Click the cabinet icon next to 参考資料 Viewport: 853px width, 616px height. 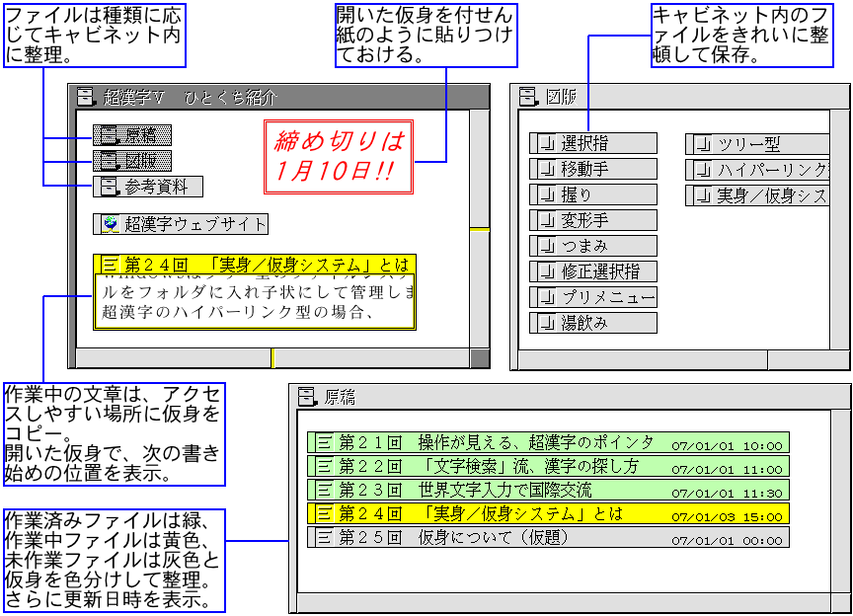(x=109, y=187)
